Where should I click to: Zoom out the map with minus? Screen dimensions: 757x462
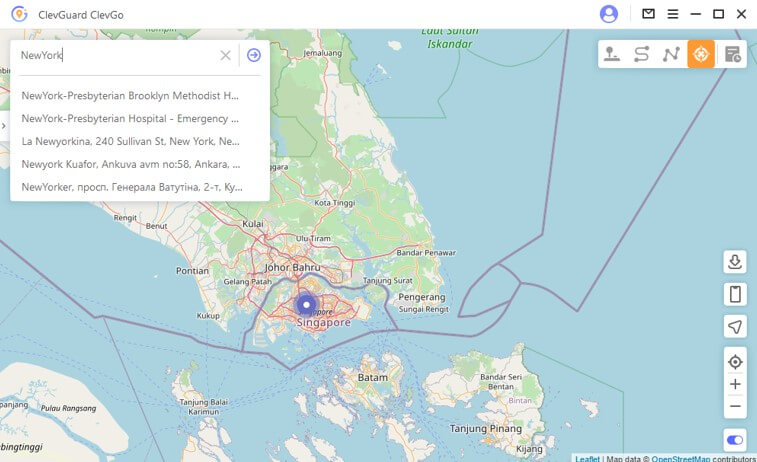(735, 406)
